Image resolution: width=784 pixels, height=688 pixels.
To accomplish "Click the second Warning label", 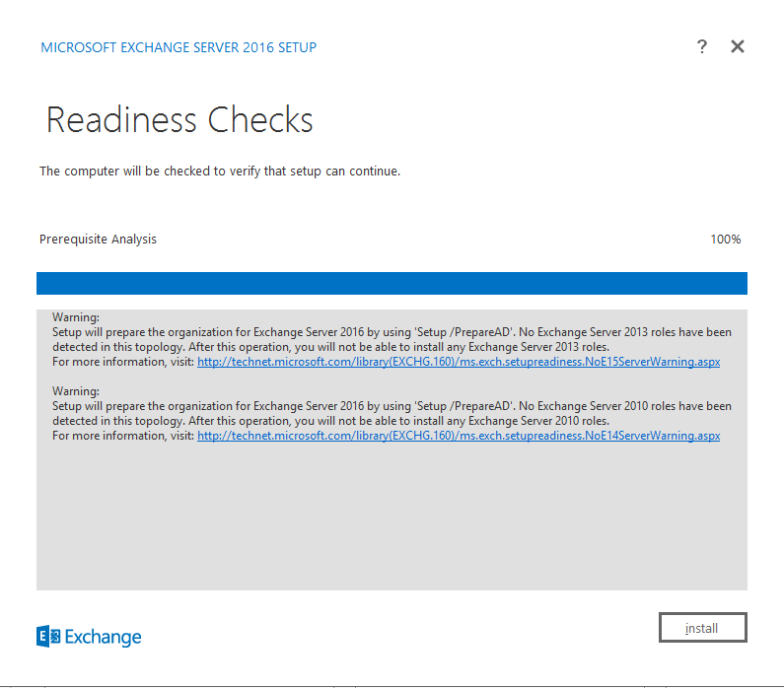I will 76,391.
